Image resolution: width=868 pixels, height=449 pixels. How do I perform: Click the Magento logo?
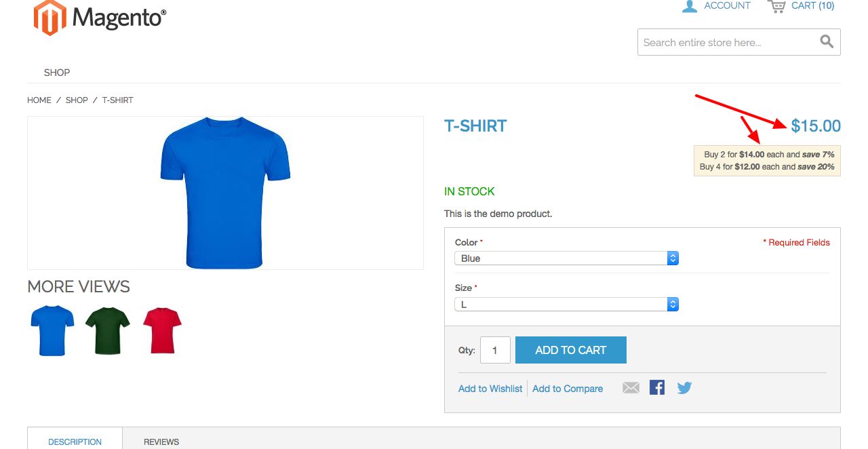100,18
